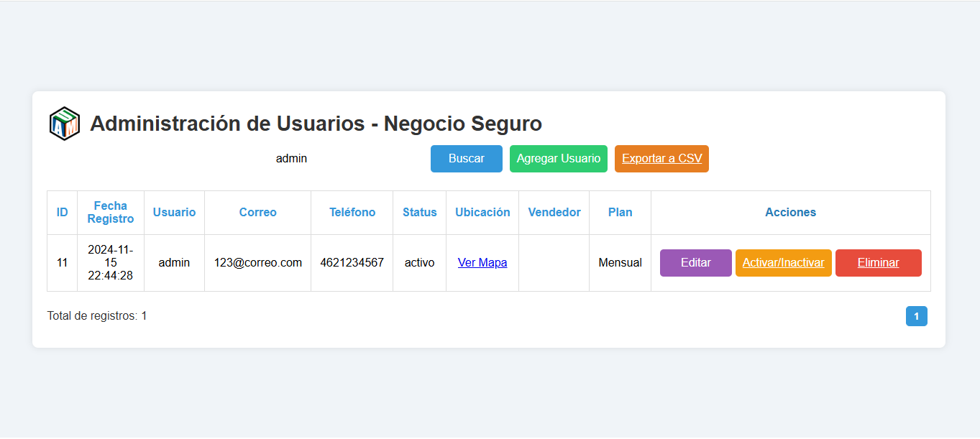Open the Ver Mapa location link
This screenshot has width=980, height=439.
[482, 262]
